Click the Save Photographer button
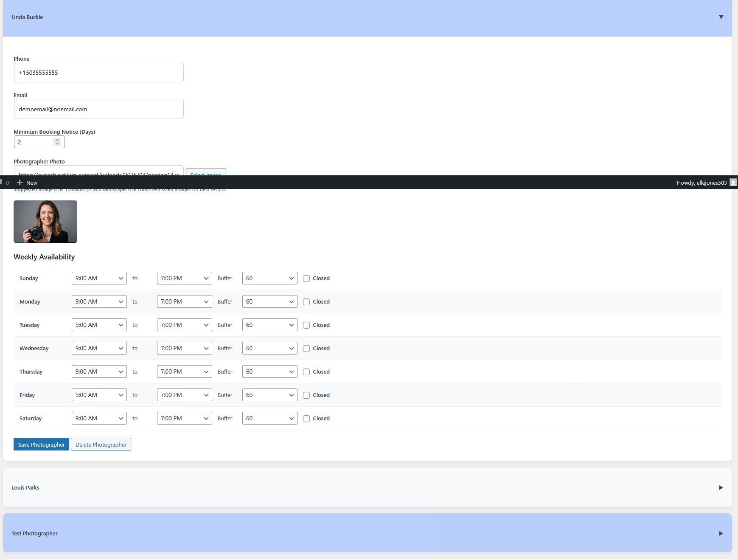This screenshot has width=738, height=560. coord(41,445)
